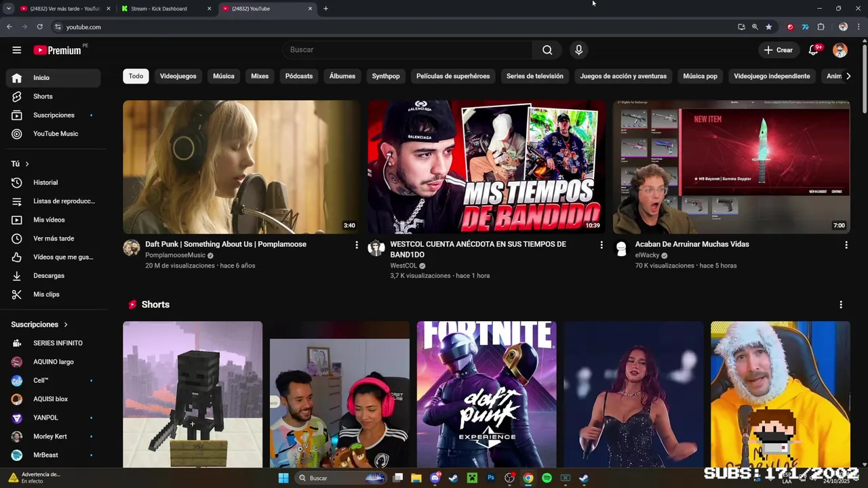The image size is (868, 488).
Task: Select the Películas de superhéroes chip
Action: (453, 76)
